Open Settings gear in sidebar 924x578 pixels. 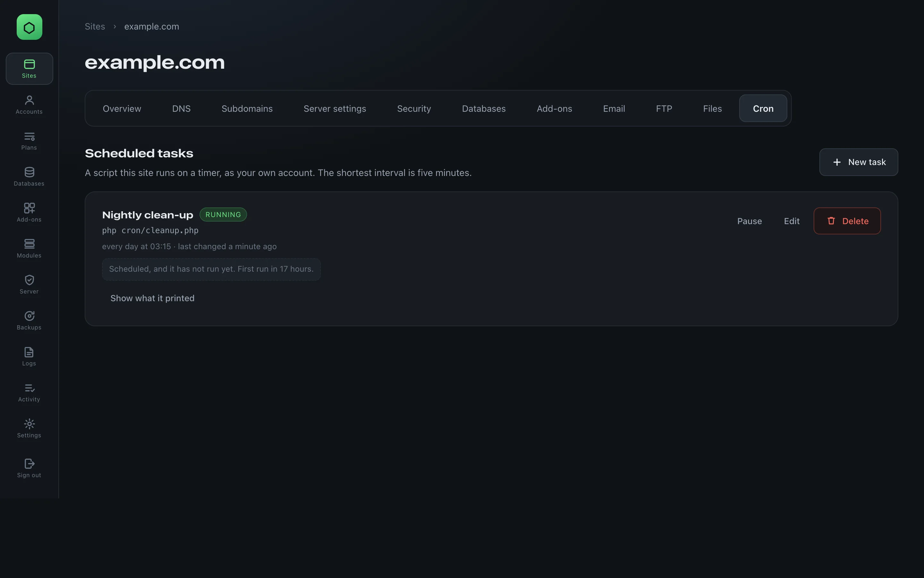tap(30, 428)
